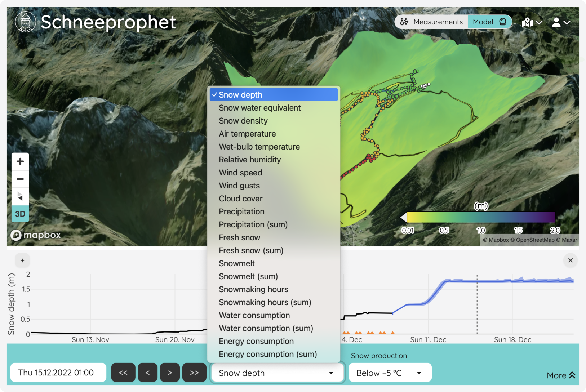
Task: Click the Sun 11. Dec axis label
Action: pos(428,340)
